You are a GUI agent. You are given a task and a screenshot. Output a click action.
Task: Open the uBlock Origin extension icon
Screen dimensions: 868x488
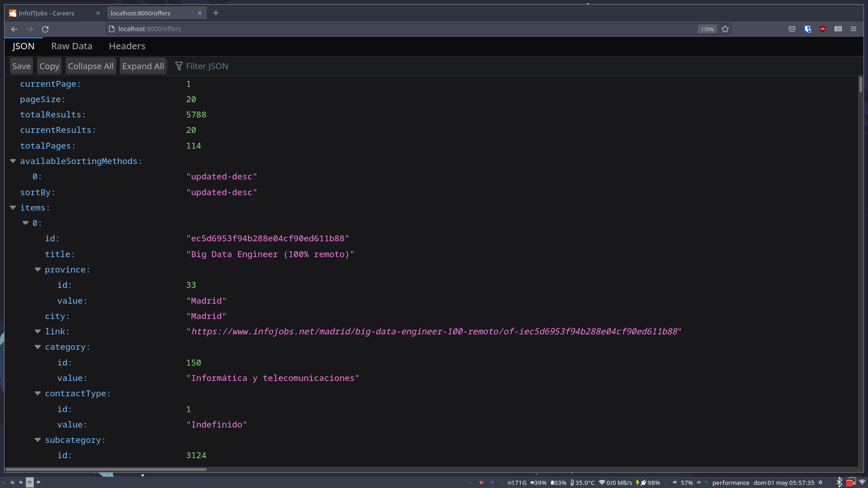point(823,29)
